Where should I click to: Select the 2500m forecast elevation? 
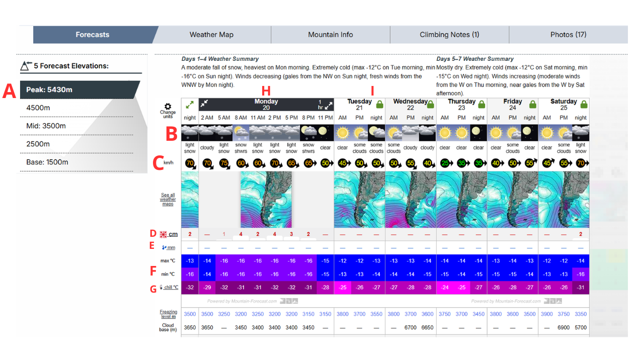[x=76, y=144]
